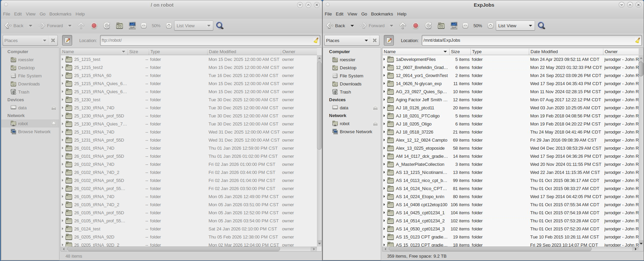This screenshot has height=261, width=644.
Task: Click the reload icon in the robot window
Action: click(x=107, y=26)
